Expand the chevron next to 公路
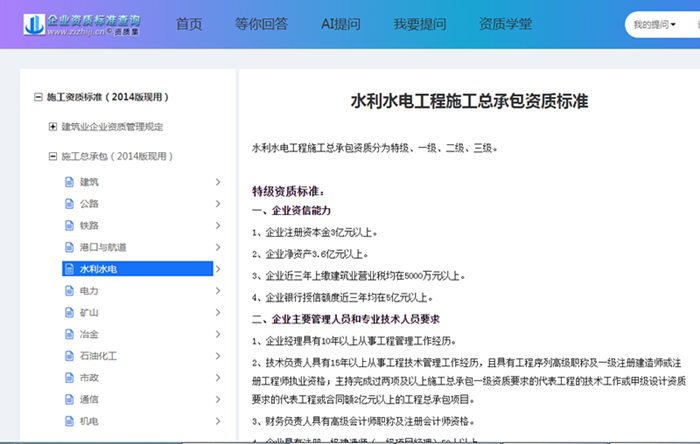The width and height of the screenshot is (700, 444). (218, 204)
